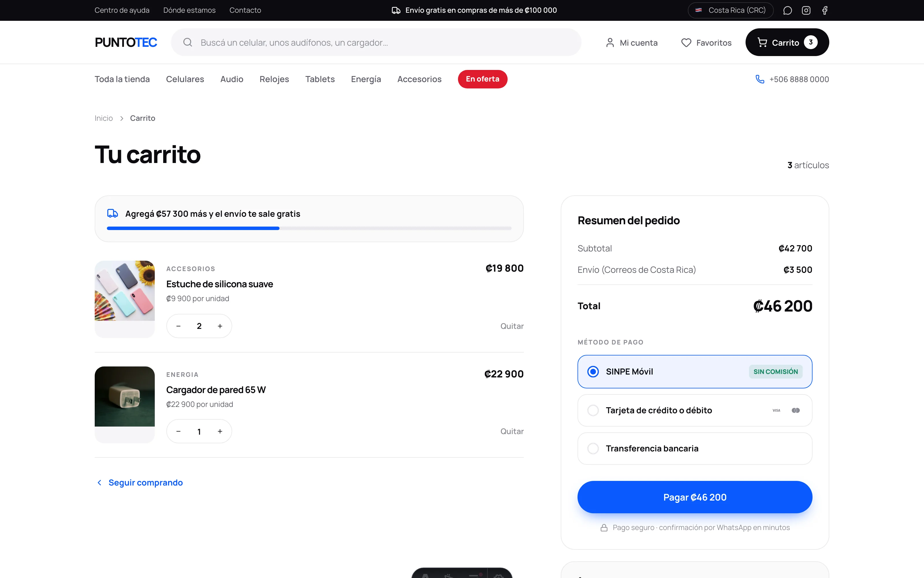
Task: Open Dónde estamos link
Action: click(x=189, y=10)
